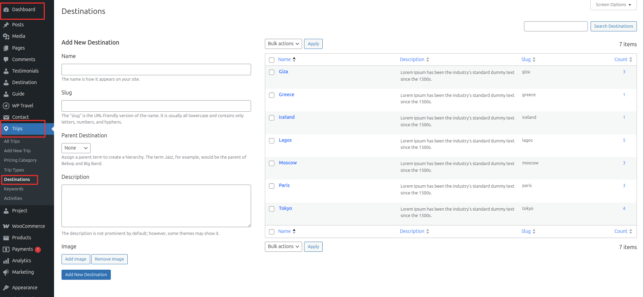The height and width of the screenshot is (297, 644).
Task: Open the top Bulk actions dropdown
Action: point(283,44)
